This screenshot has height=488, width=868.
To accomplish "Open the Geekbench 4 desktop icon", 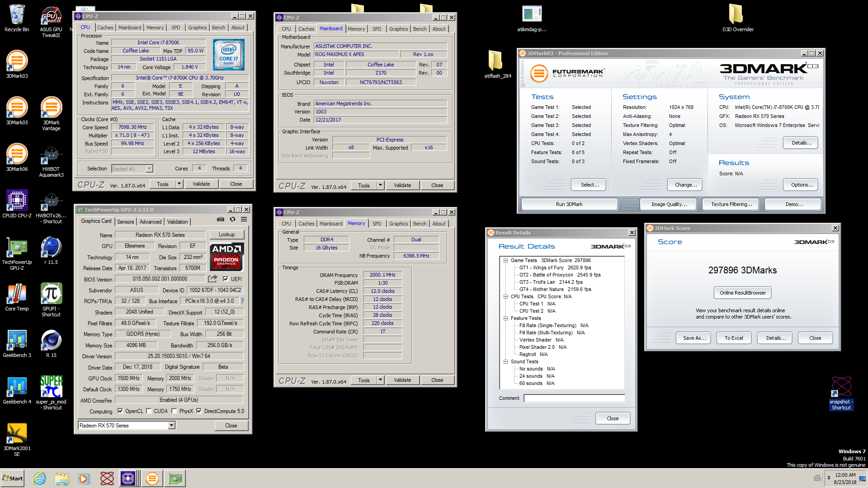I will tap(17, 390).
